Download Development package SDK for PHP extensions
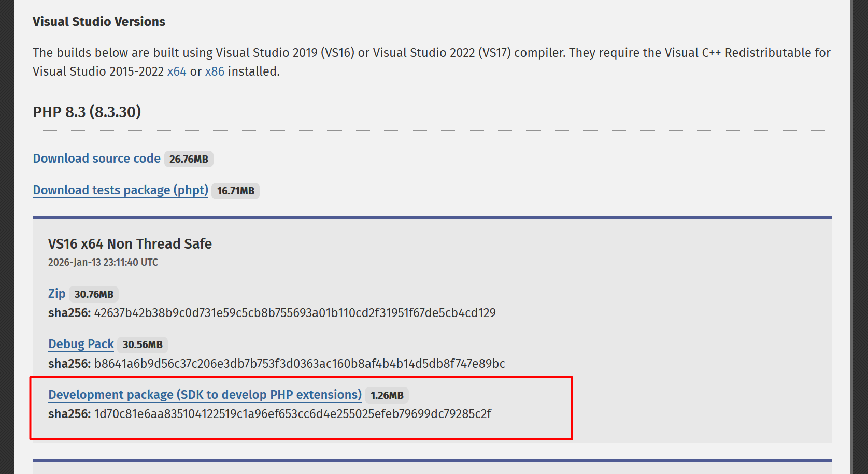The height and width of the screenshot is (474, 868). (205, 395)
